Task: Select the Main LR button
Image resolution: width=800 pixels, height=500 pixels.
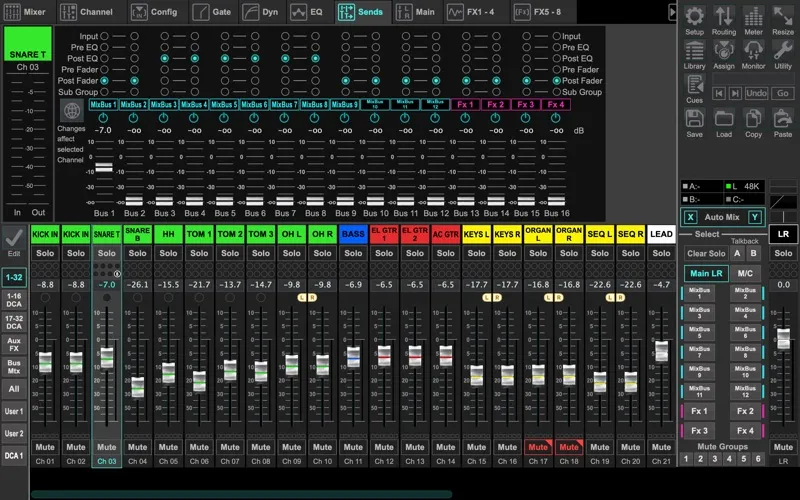Action: pyautogui.click(x=706, y=273)
